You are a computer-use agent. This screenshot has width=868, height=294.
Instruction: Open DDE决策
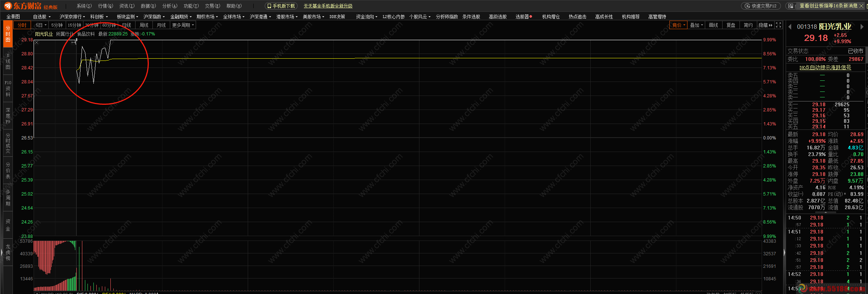pyautogui.click(x=337, y=17)
